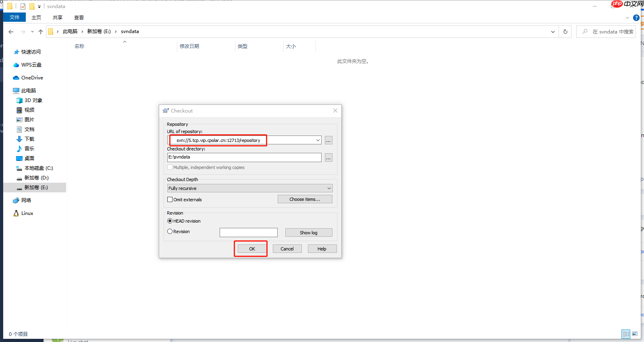Open WPS云盘 in sidebar
The height and width of the screenshot is (342, 644).
[31, 65]
